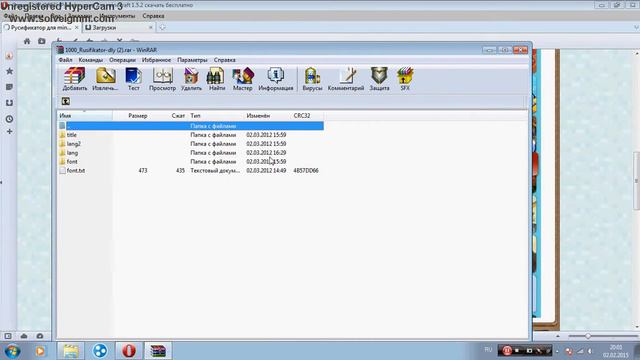Screen dimensions: 640x360
Task: Open Справка in the browser menu bar
Action: click(153, 16)
